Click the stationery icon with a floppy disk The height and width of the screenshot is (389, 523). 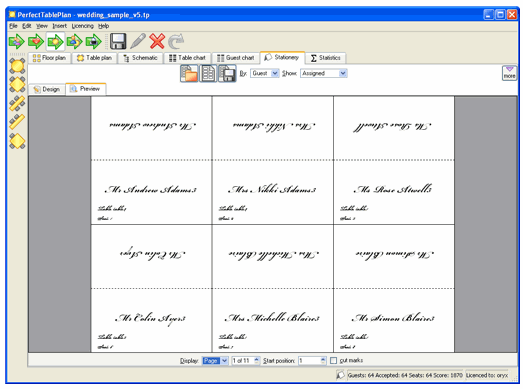pos(227,73)
